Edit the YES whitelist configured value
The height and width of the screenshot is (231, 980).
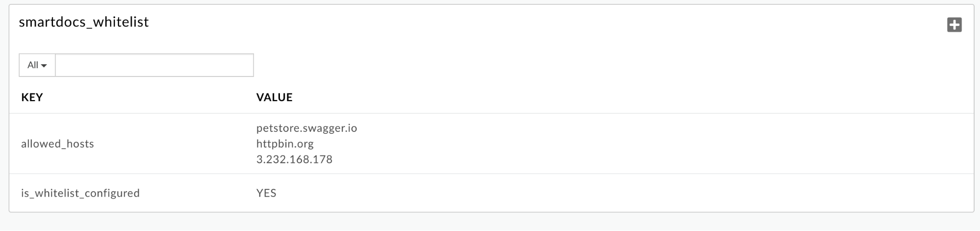tap(266, 193)
